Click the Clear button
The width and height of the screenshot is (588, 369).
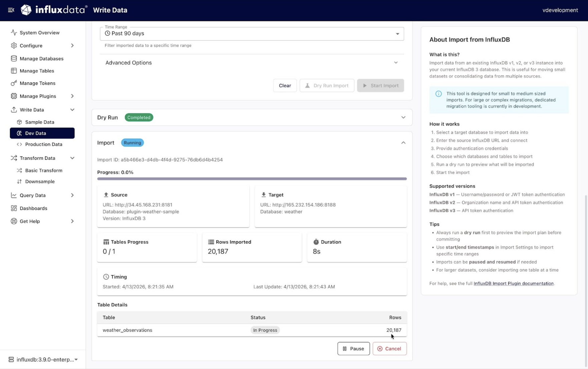(285, 85)
